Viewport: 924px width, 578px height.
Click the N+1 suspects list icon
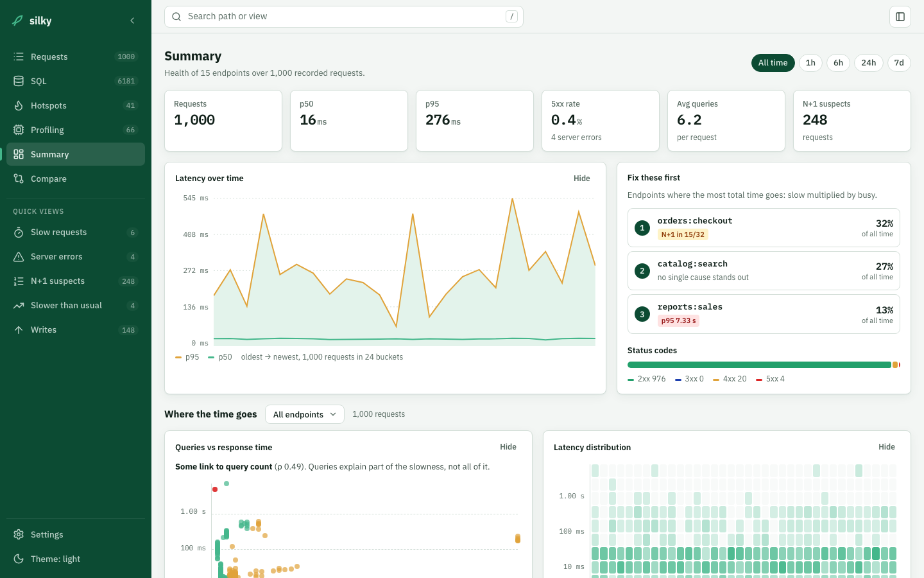point(19,281)
